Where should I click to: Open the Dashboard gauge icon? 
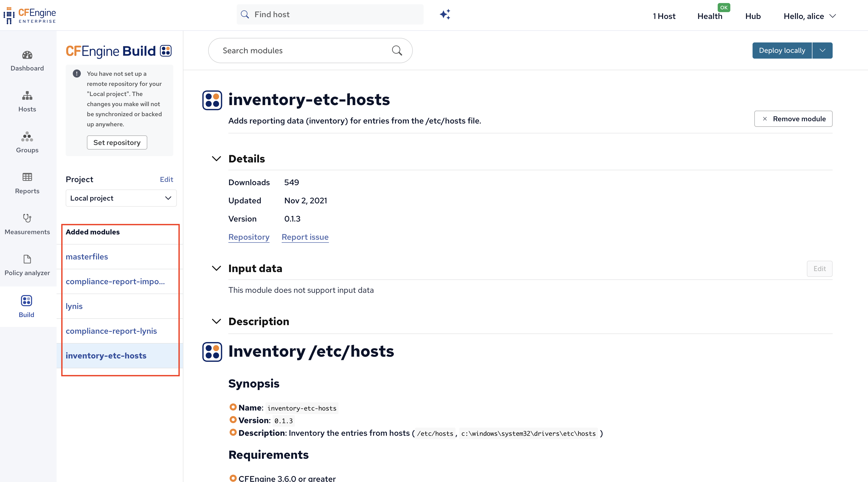click(x=27, y=55)
